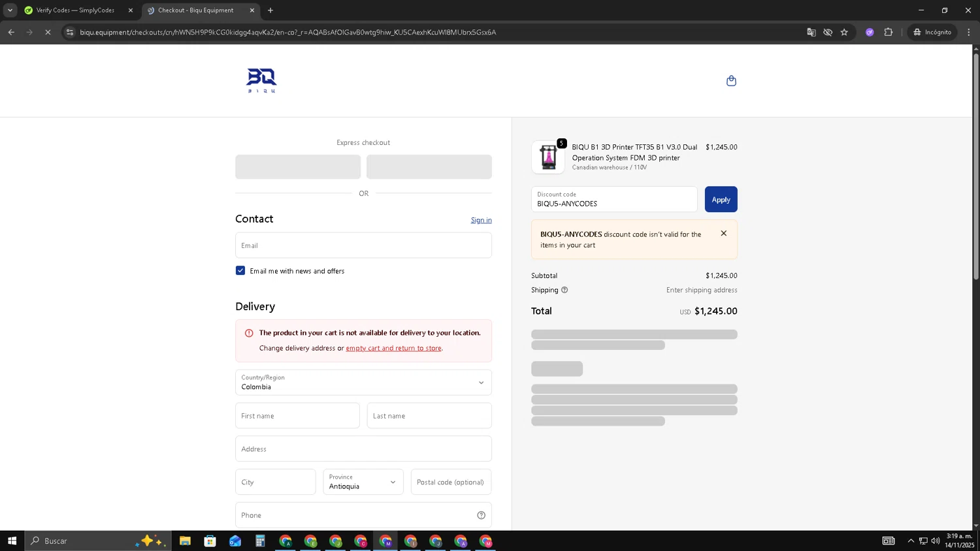Focus the City field
The width and height of the screenshot is (980, 551).
point(276,482)
